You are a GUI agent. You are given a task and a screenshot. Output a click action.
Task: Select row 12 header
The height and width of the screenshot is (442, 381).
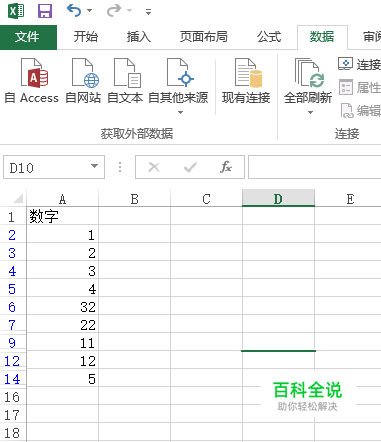pos(12,361)
